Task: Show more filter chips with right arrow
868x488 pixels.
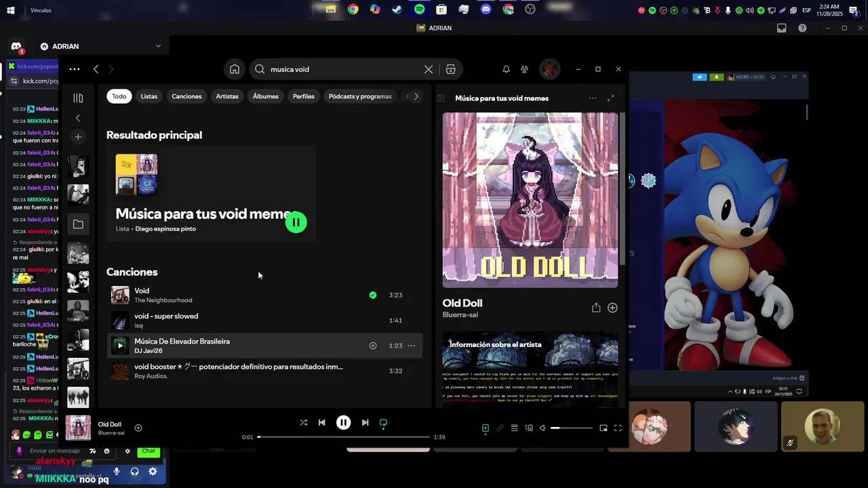Action: [x=416, y=96]
